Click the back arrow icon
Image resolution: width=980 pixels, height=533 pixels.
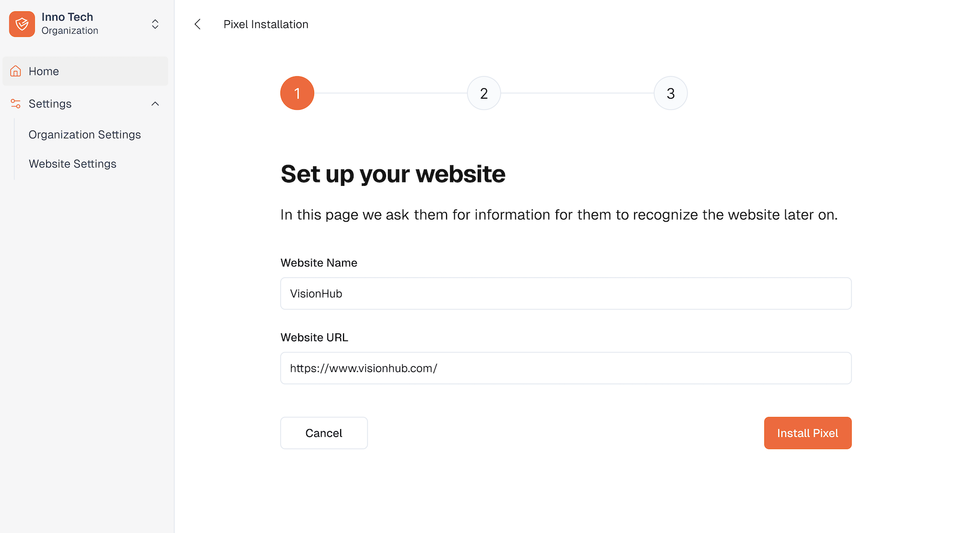click(198, 24)
